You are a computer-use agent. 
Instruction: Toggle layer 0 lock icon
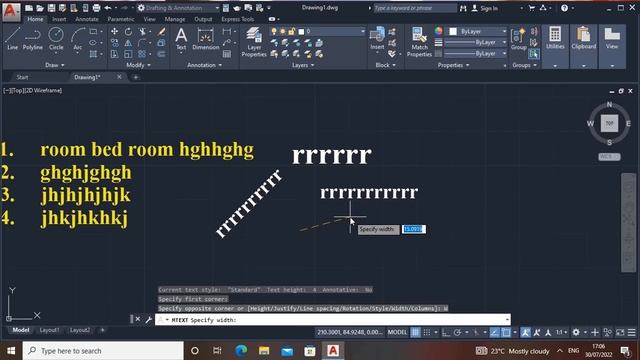coord(291,31)
